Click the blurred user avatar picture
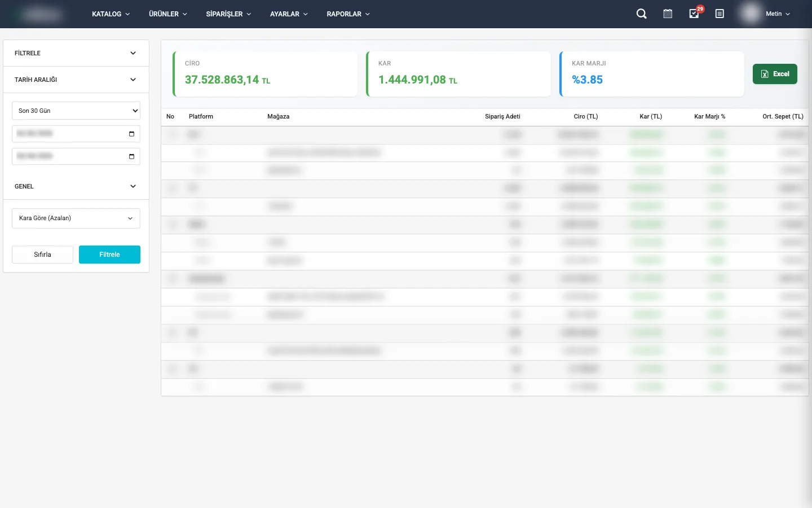The width and height of the screenshot is (812, 508). click(751, 14)
